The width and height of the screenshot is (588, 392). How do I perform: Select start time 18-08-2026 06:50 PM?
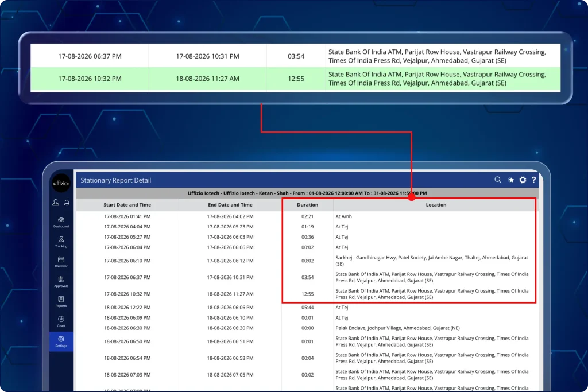(x=127, y=341)
